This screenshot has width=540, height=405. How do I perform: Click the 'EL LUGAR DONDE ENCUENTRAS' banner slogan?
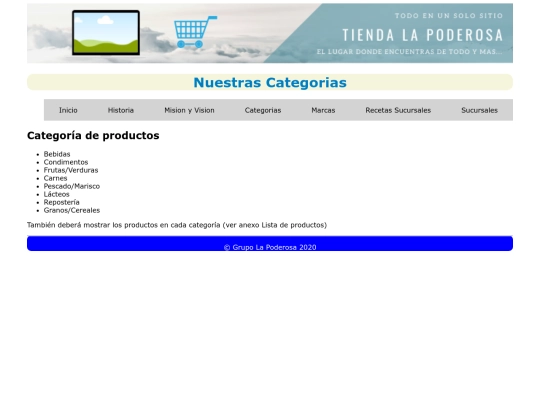coord(409,52)
